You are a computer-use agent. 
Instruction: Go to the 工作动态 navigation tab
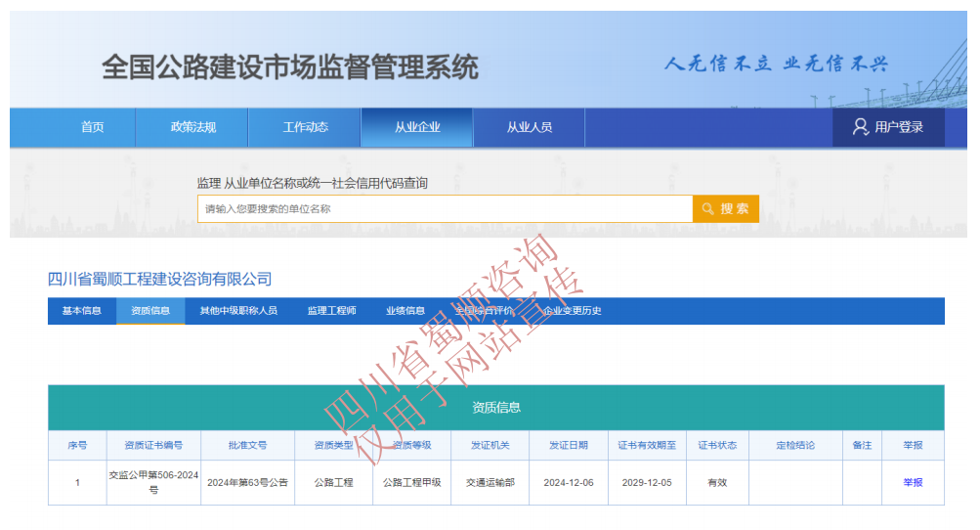(305, 127)
